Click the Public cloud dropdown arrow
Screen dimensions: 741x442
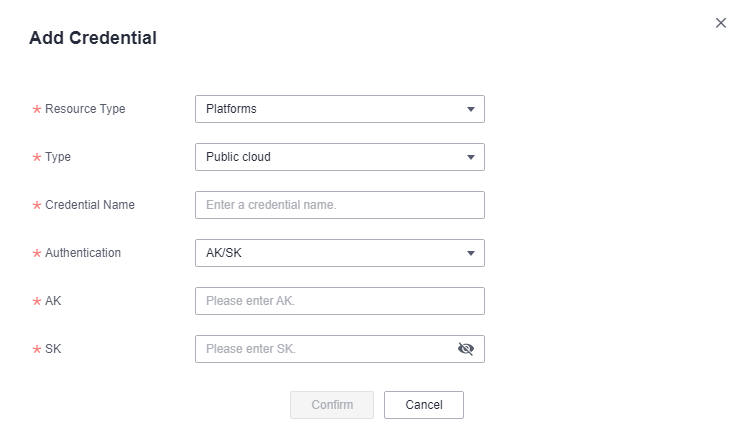click(471, 157)
